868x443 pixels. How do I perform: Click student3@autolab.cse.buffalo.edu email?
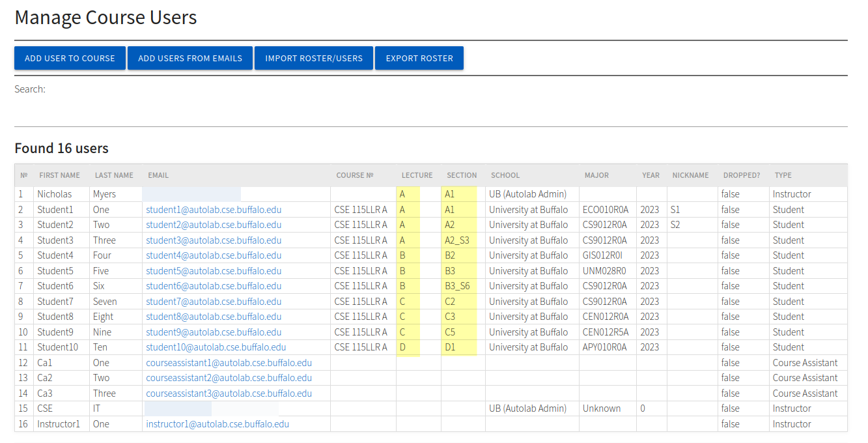[x=214, y=240]
